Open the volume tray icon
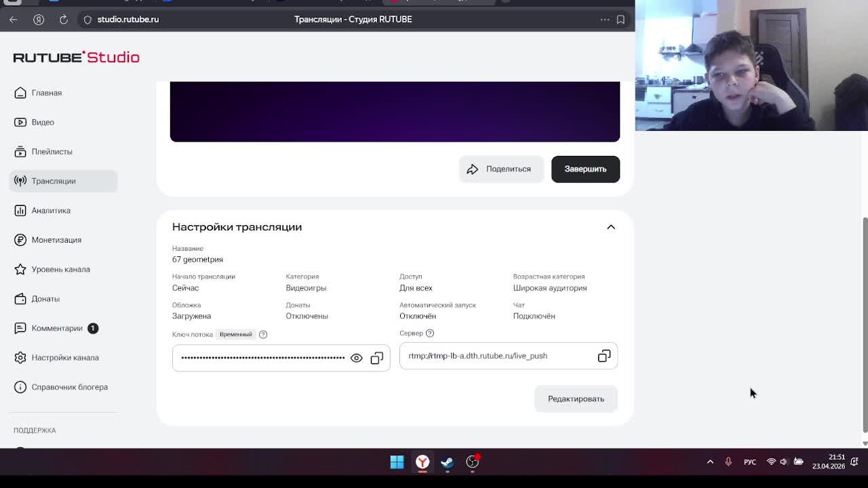The width and height of the screenshot is (868, 488). tap(784, 462)
